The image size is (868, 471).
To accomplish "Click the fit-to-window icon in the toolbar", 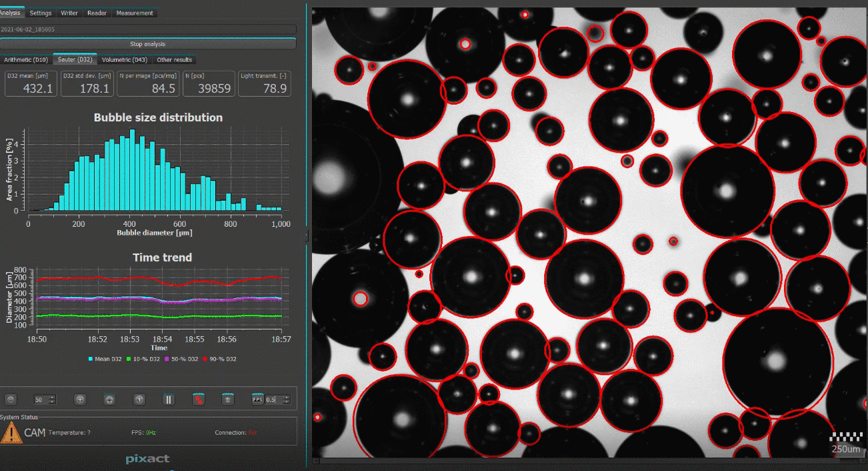I will point(110,399).
